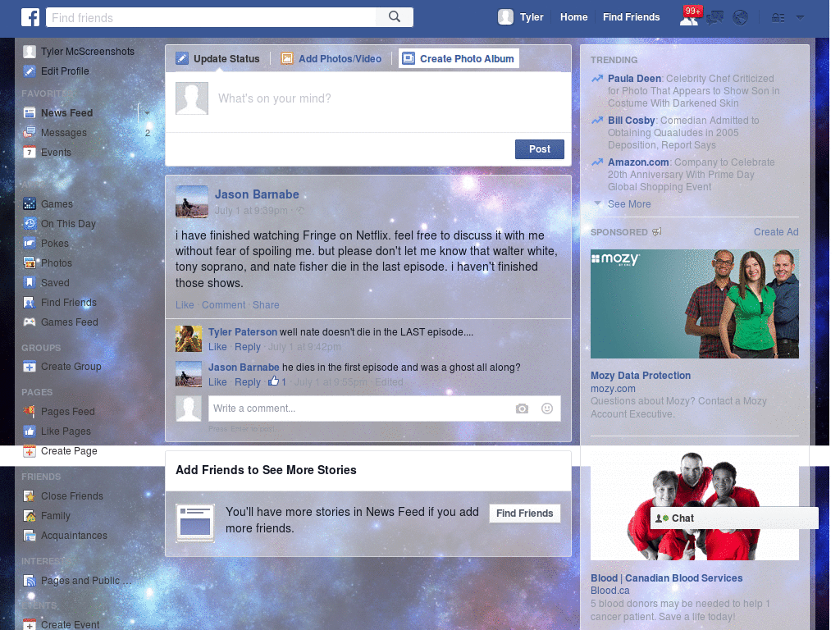Open the Amazon.com trending story
Screen dimensions: 840x630
(638, 162)
